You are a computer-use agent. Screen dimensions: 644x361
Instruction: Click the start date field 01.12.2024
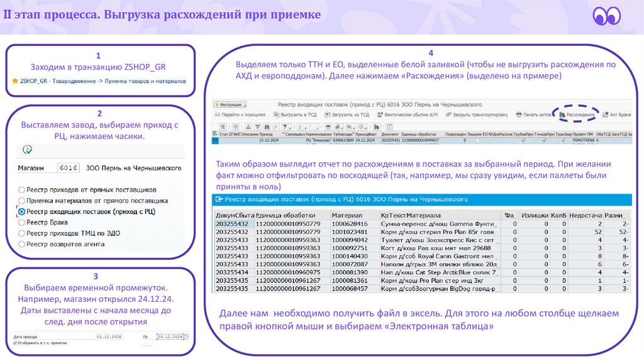click(109, 336)
